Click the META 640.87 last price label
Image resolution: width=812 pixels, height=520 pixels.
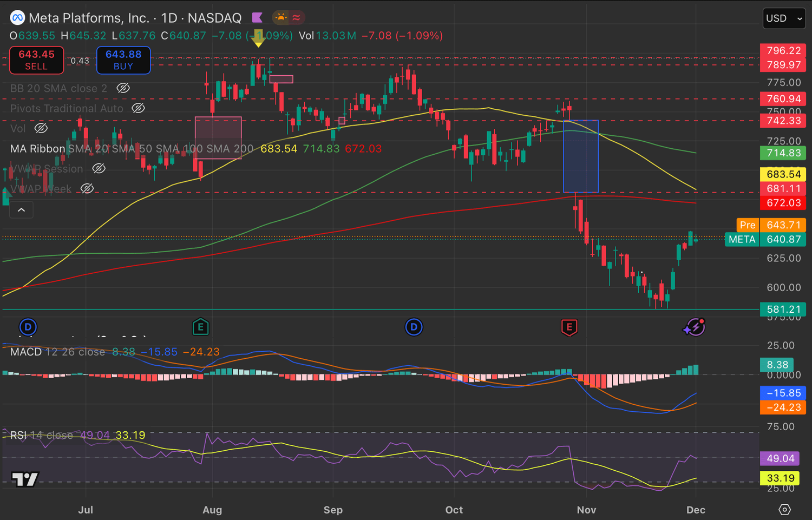coord(765,240)
